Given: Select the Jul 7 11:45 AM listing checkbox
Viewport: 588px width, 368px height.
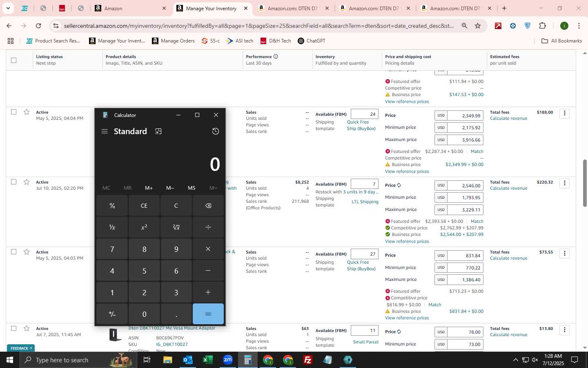Looking at the screenshot, I should pyautogui.click(x=13, y=328).
